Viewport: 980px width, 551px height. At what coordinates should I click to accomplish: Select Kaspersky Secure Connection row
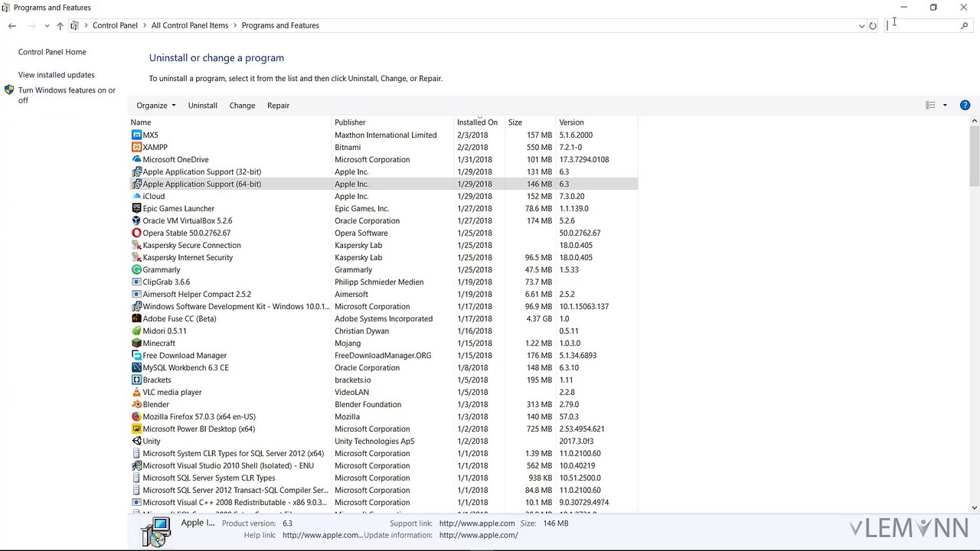[383, 245]
